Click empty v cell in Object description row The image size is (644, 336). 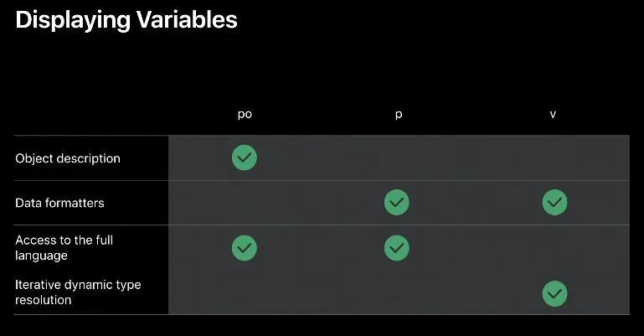(554, 158)
